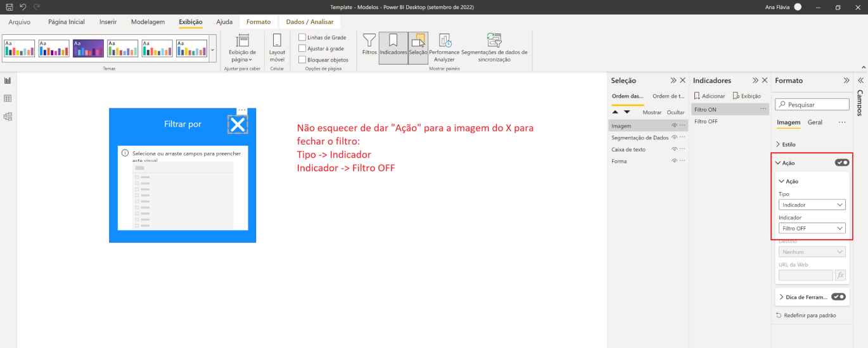This screenshot has width=868, height=348.
Task: Open the Report view in left sidebar
Action: pyautogui.click(x=8, y=81)
